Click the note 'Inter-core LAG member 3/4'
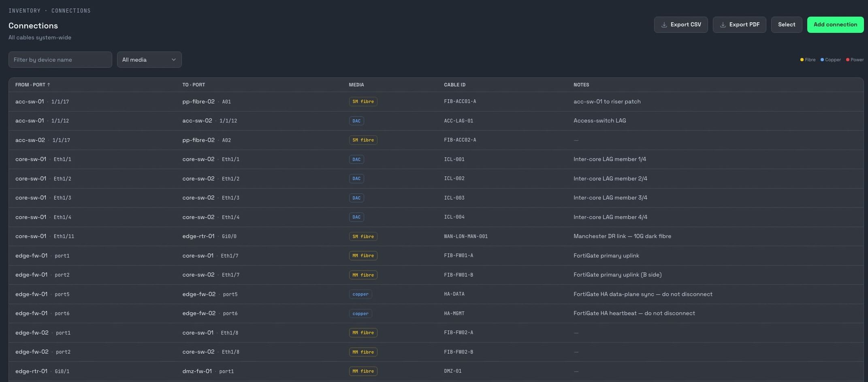This screenshot has width=868, height=382. click(610, 197)
